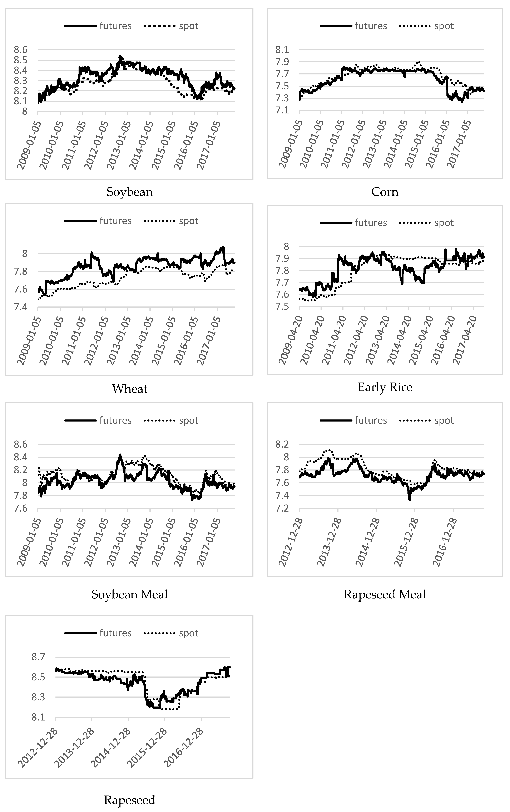This screenshot has height=812, width=510.
Task: Select the 7.4 axis label in Wheat chart
Action: pyautogui.click(x=20, y=307)
